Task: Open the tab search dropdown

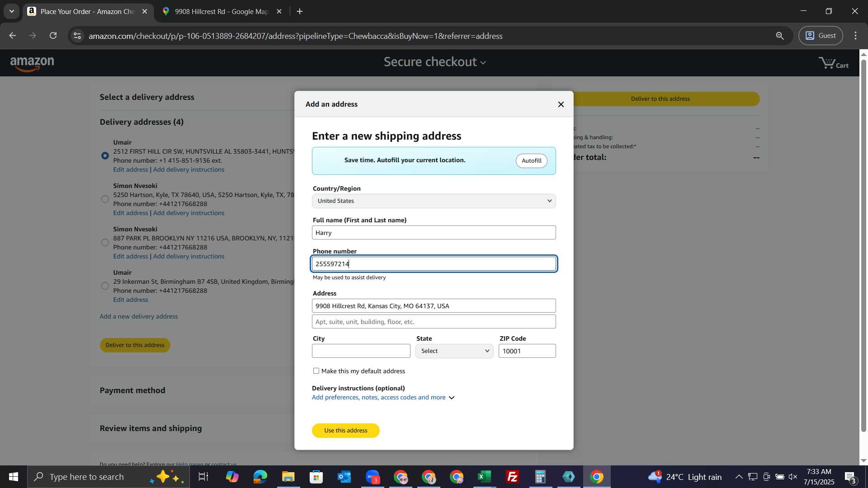Action: 11,11
